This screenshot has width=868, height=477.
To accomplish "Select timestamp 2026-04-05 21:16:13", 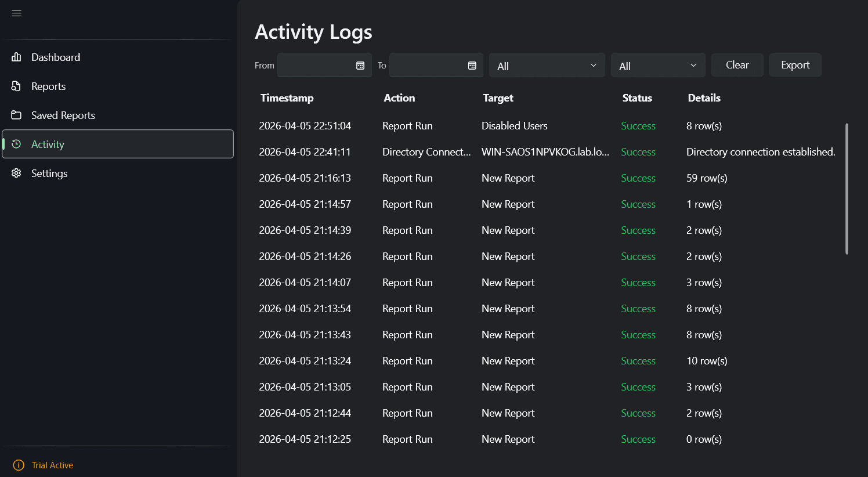I will tap(305, 178).
